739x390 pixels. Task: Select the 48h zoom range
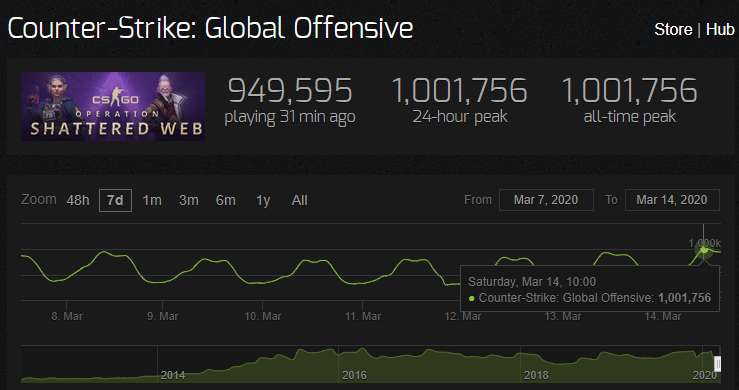[x=78, y=200]
